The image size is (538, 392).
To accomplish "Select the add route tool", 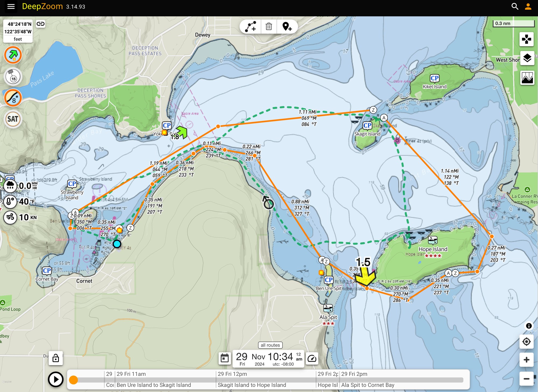I will pyautogui.click(x=250, y=27).
